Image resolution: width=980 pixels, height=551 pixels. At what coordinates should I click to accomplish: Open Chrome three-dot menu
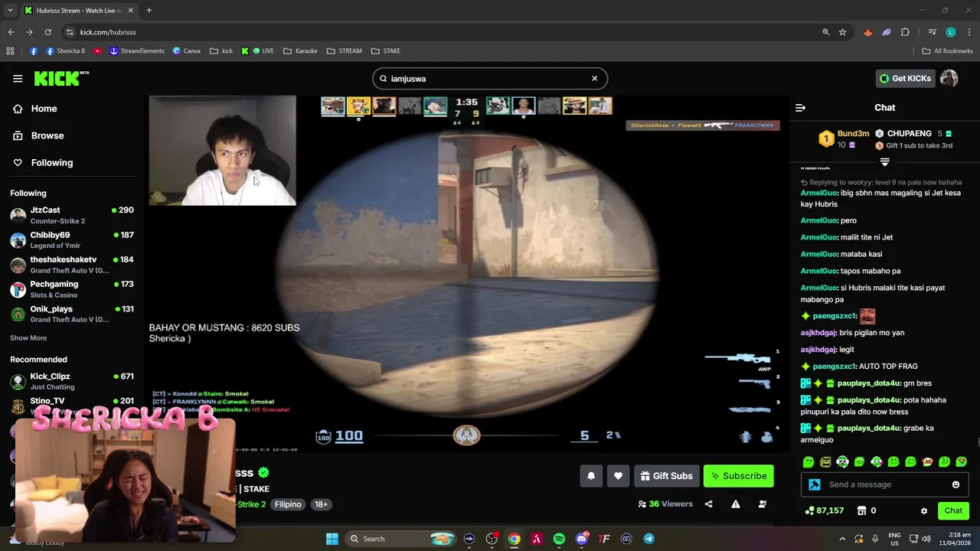(x=969, y=32)
